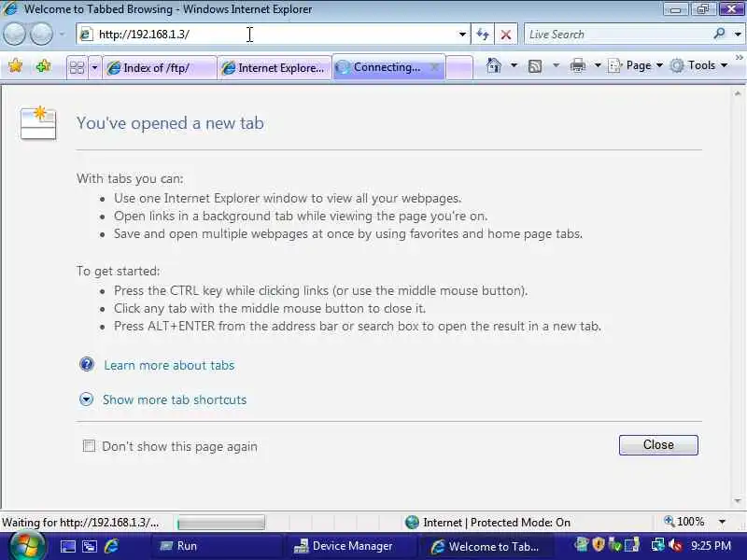Open a new blank tab

coord(459,67)
